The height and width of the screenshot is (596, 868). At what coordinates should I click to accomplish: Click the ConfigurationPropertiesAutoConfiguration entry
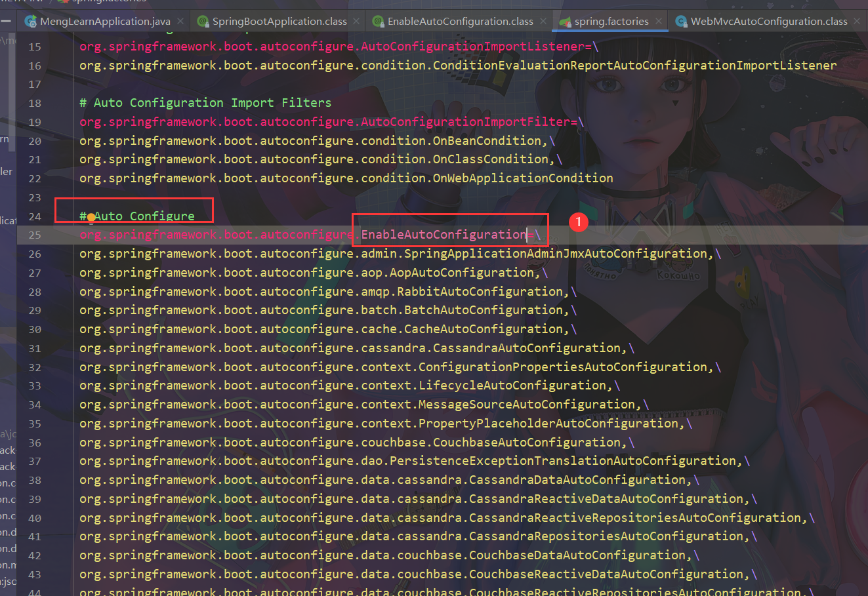[563, 367]
